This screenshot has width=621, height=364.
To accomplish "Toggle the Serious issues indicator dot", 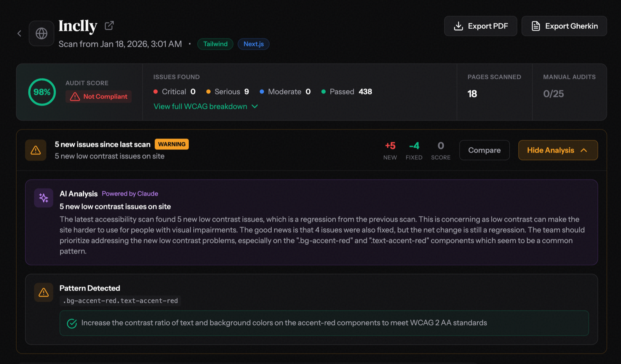I will [209, 91].
